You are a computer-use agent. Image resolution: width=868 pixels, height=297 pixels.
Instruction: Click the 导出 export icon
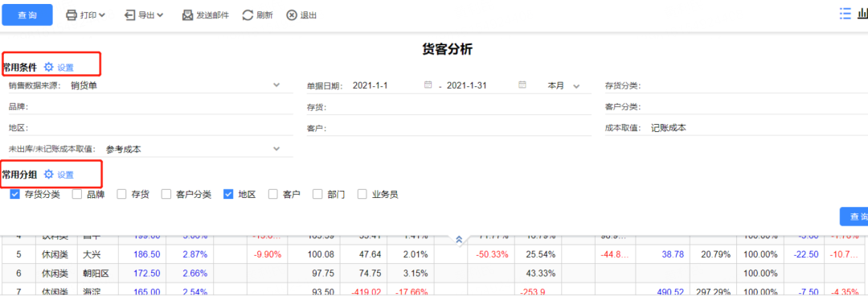(x=130, y=15)
